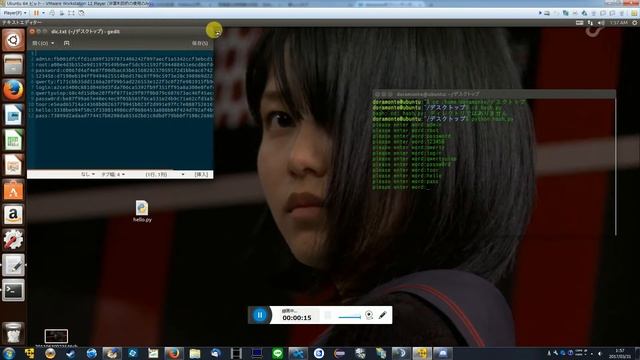This screenshot has height=360, width=640.
Task: Adjust the recorder volume slider
Action: [349, 316]
